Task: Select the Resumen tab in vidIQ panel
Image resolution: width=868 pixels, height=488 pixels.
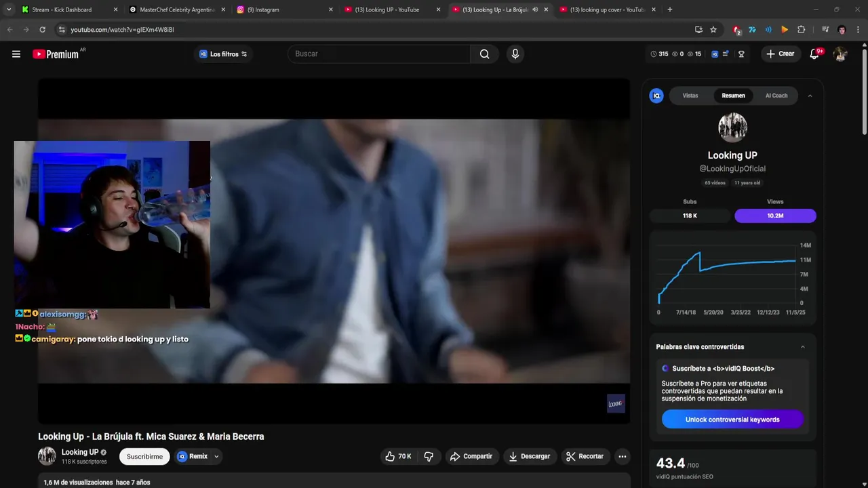Action: [733, 96]
